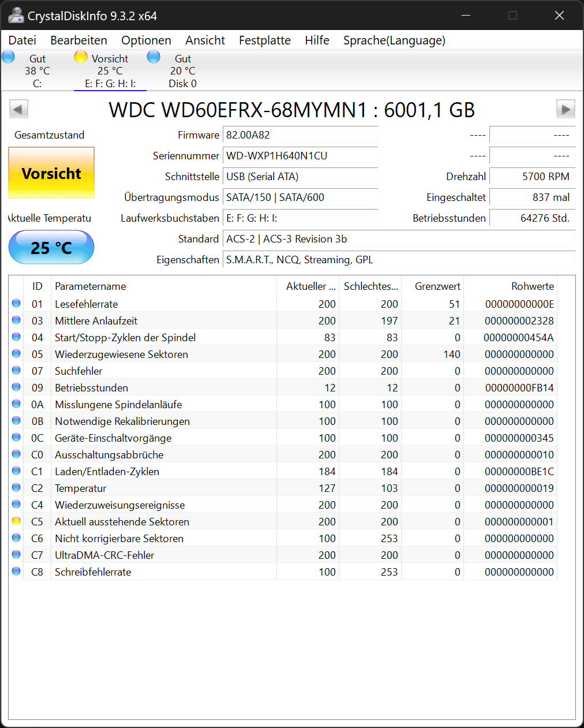Open the Sprache(Language) menu
The width and height of the screenshot is (584, 728).
pos(394,40)
